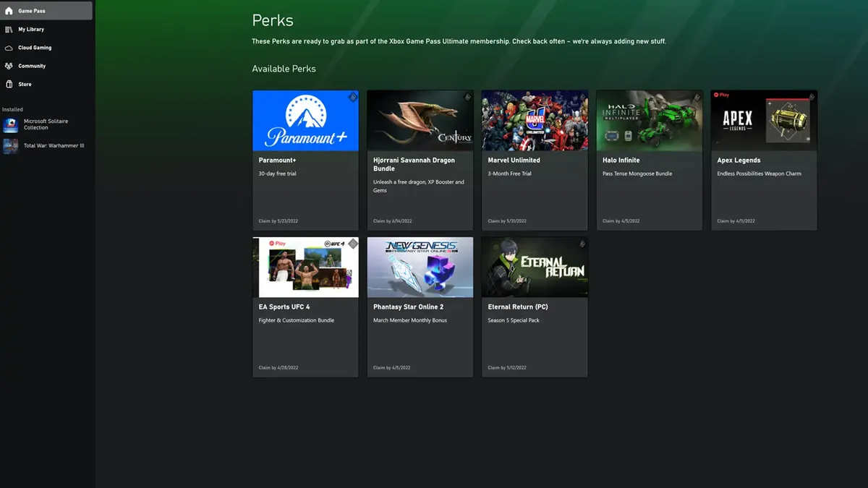Click perk badge on EA Sports UFC 4 card
The image size is (868, 488).
(x=353, y=244)
